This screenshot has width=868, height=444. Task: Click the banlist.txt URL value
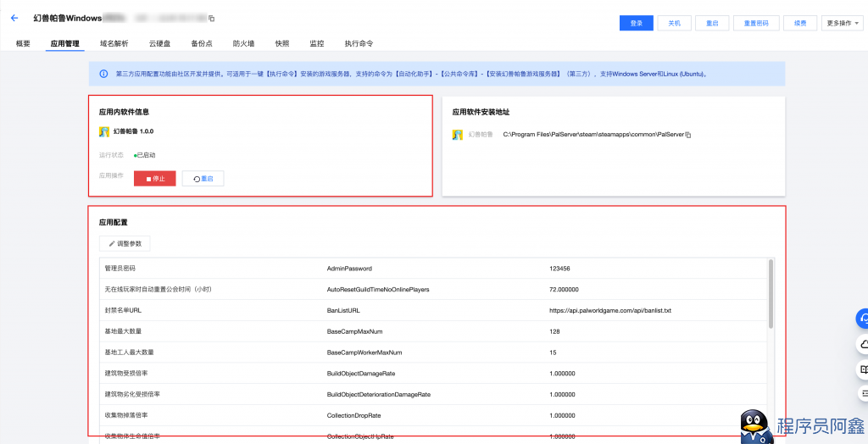(610, 311)
